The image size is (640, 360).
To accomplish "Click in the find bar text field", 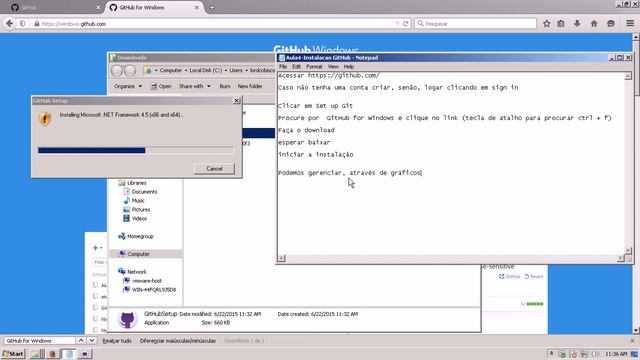I will tap(40, 340).
